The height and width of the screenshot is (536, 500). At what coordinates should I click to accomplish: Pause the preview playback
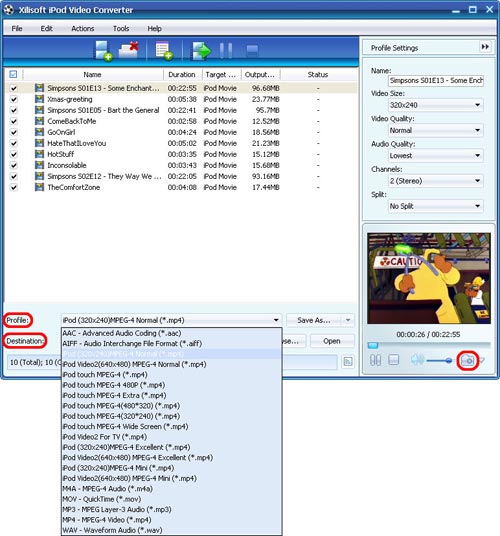tap(375, 360)
